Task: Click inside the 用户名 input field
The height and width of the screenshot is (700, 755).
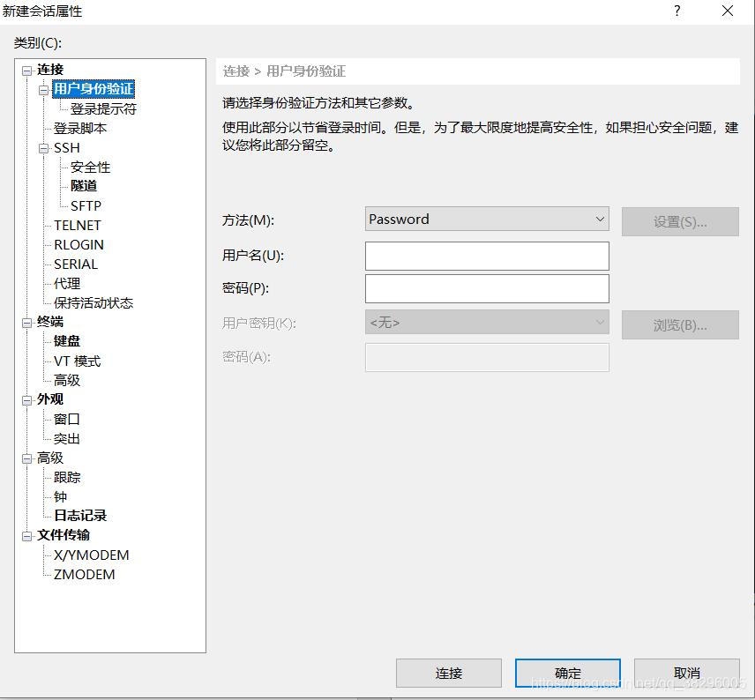Action: tap(486, 256)
